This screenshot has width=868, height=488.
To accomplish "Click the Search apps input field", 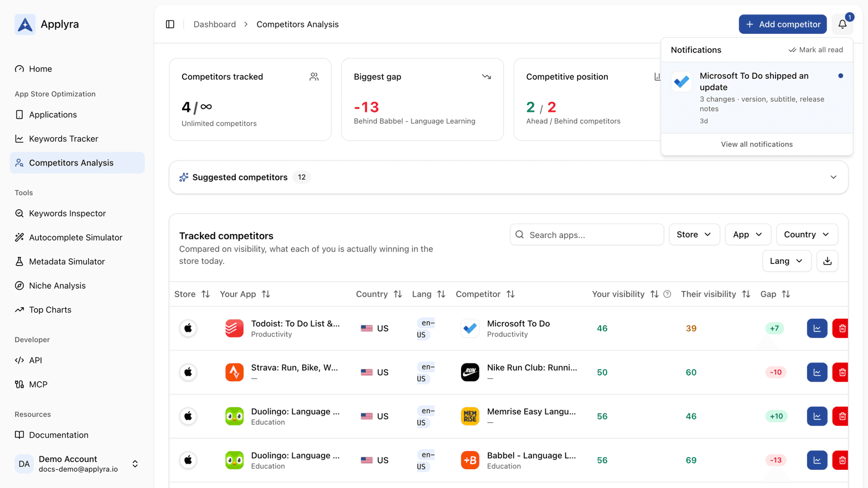I will point(587,235).
